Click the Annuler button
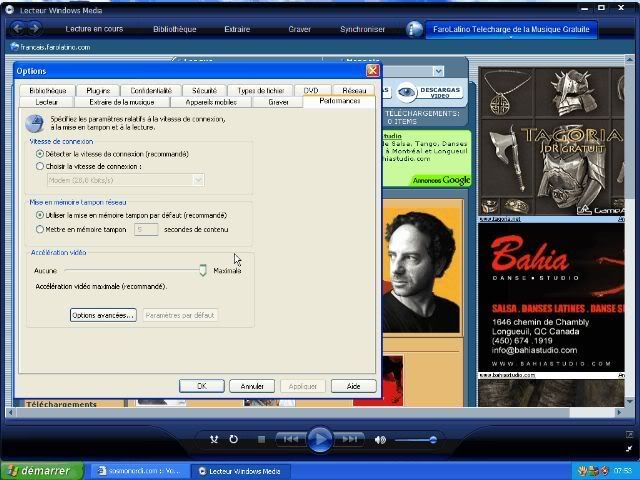The image size is (640, 480). (252, 386)
